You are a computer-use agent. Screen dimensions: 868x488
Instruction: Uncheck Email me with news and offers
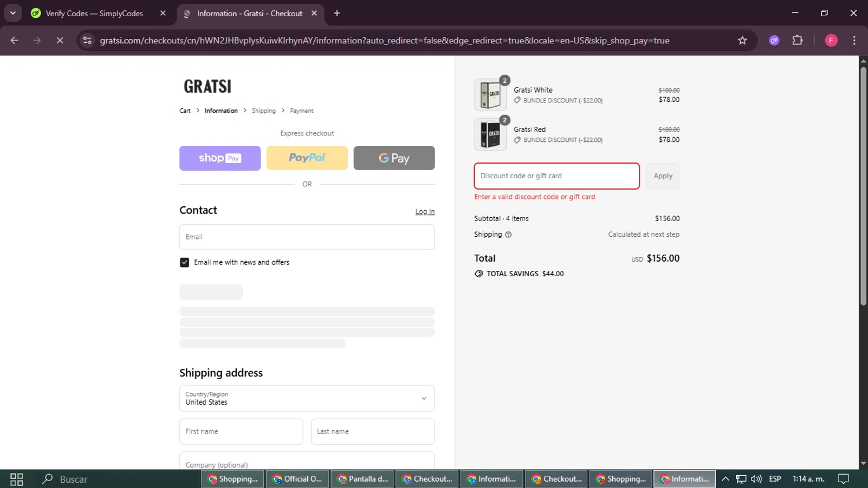(x=185, y=262)
